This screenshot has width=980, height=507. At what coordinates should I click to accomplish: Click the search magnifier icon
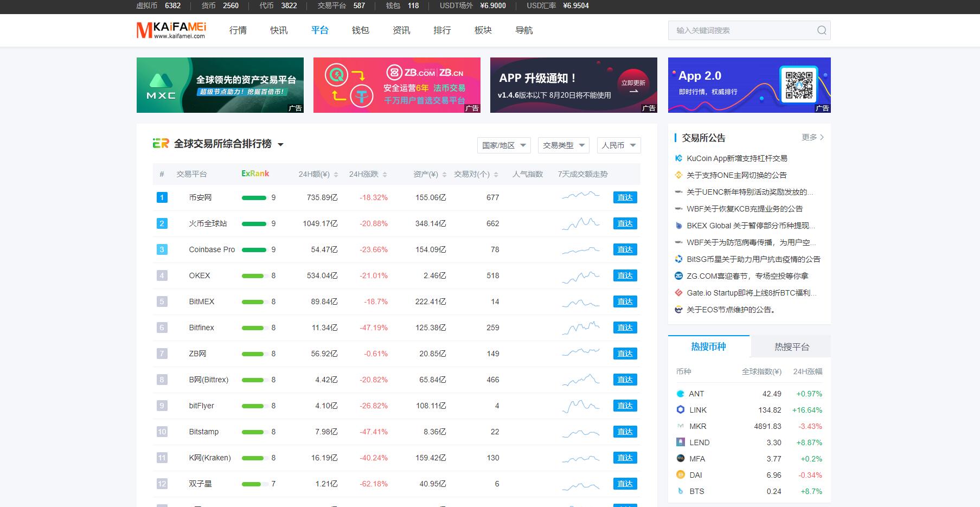click(822, 30)
